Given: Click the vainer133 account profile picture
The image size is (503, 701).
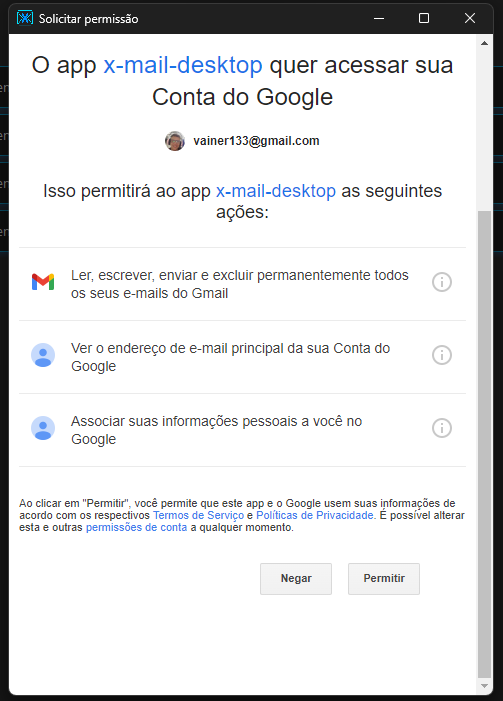Looking at the screenshot, I should pos(175,141).
